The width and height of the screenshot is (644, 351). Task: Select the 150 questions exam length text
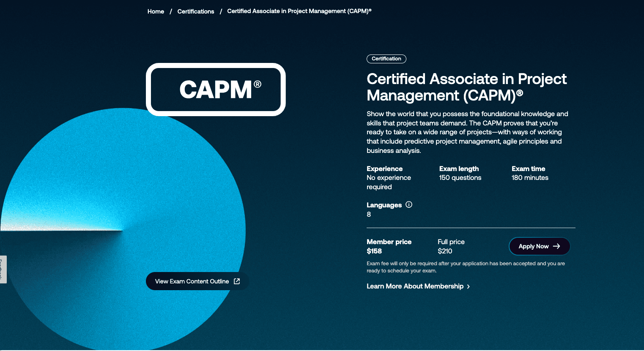coord(460,178)
